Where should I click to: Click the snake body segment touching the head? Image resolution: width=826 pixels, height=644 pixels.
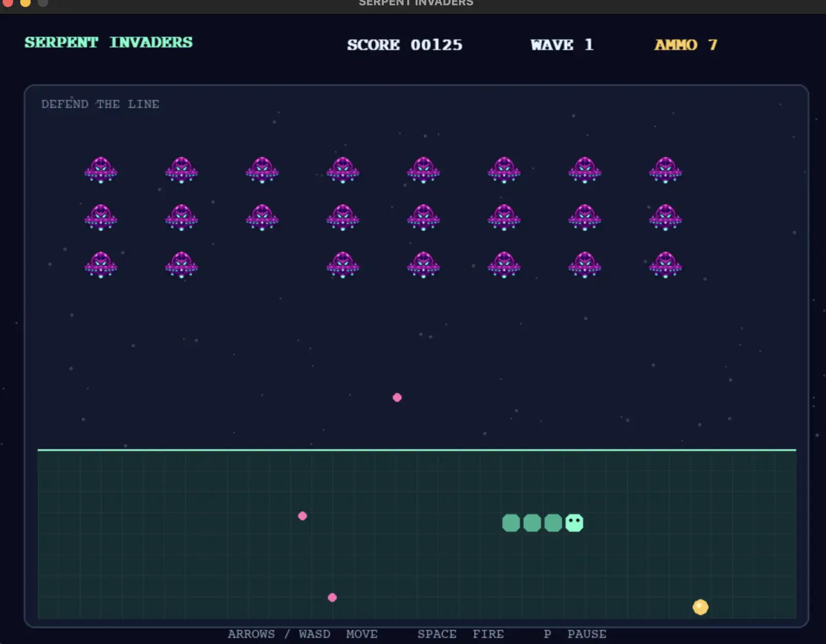[553, 523]
